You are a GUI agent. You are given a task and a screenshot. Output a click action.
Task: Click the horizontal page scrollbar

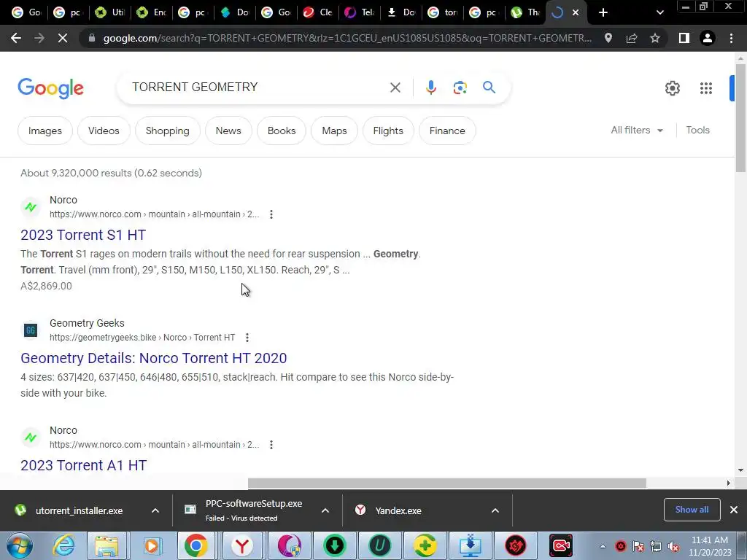tap(447, 483)
